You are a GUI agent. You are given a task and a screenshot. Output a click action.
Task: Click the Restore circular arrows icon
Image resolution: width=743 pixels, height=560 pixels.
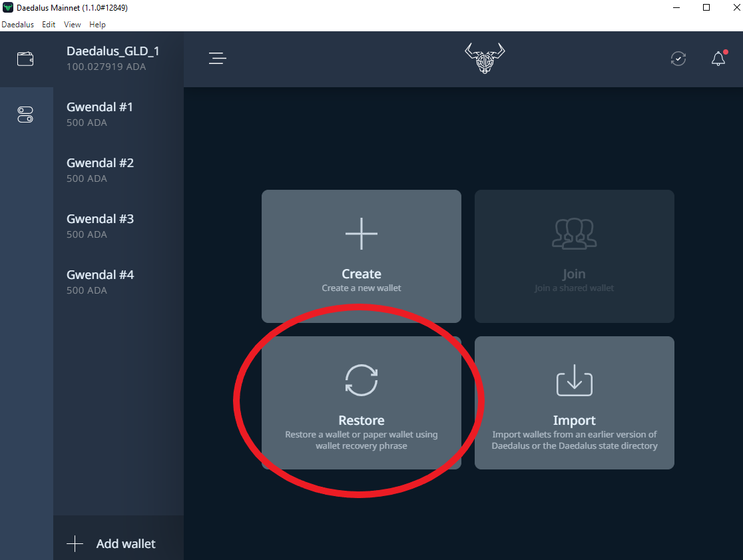[x=362, y=380]
